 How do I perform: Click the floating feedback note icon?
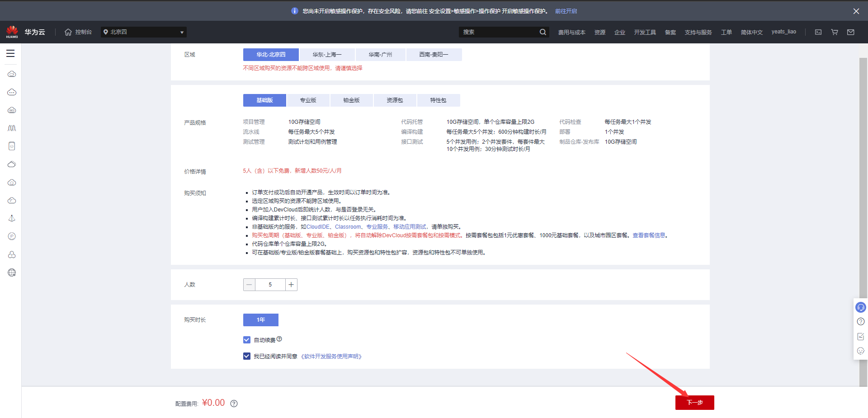[x=861, y=336]
